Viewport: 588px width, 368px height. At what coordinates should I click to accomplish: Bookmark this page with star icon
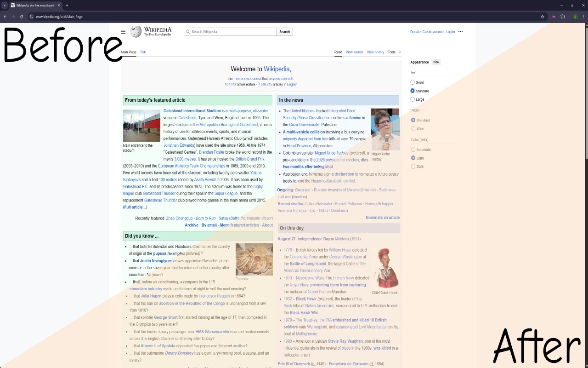543,17
